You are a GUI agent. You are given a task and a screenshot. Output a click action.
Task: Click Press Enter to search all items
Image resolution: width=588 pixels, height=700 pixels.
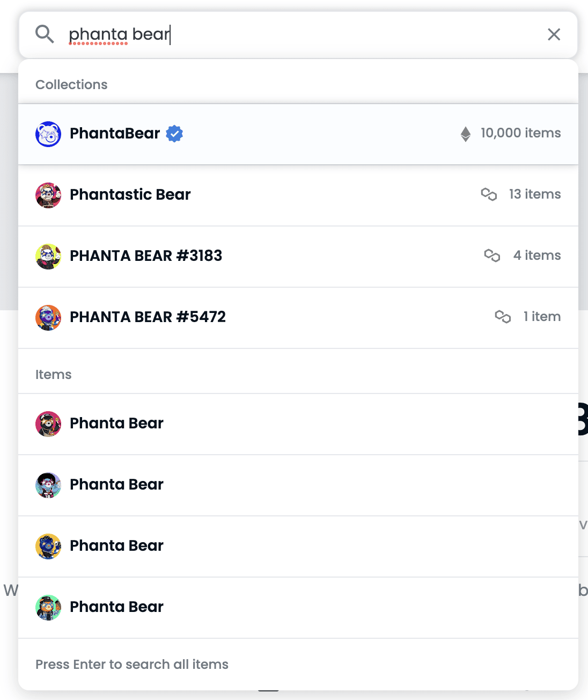pos(132,664)
